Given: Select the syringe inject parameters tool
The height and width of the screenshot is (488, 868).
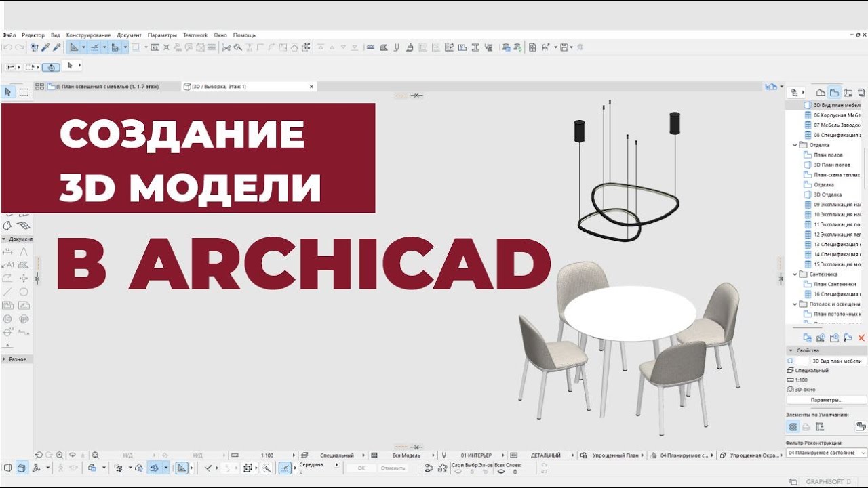Looking at the screenshot, I should pyautogui.click(x=57, y=47).
